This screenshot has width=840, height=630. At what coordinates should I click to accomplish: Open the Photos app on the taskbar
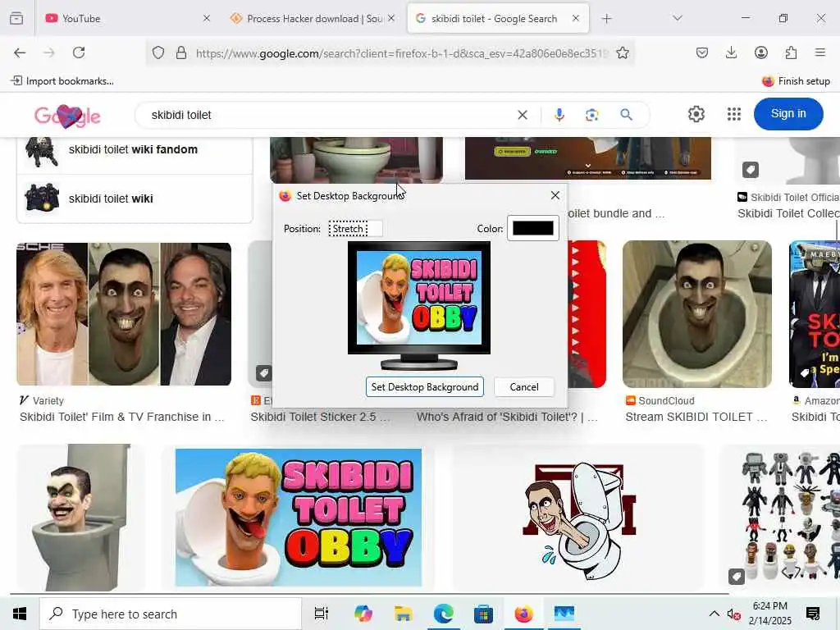point(564,614)
